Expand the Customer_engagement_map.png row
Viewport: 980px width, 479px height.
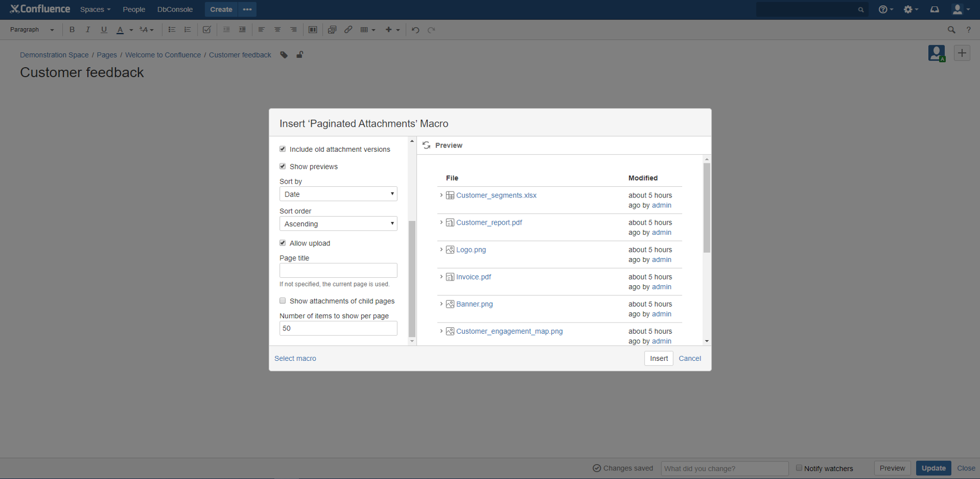pos(441,331)
